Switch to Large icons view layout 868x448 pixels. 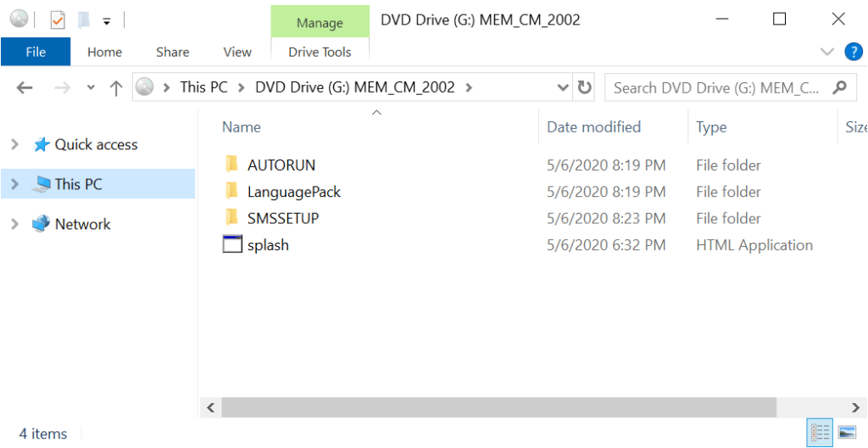point(846,433)
